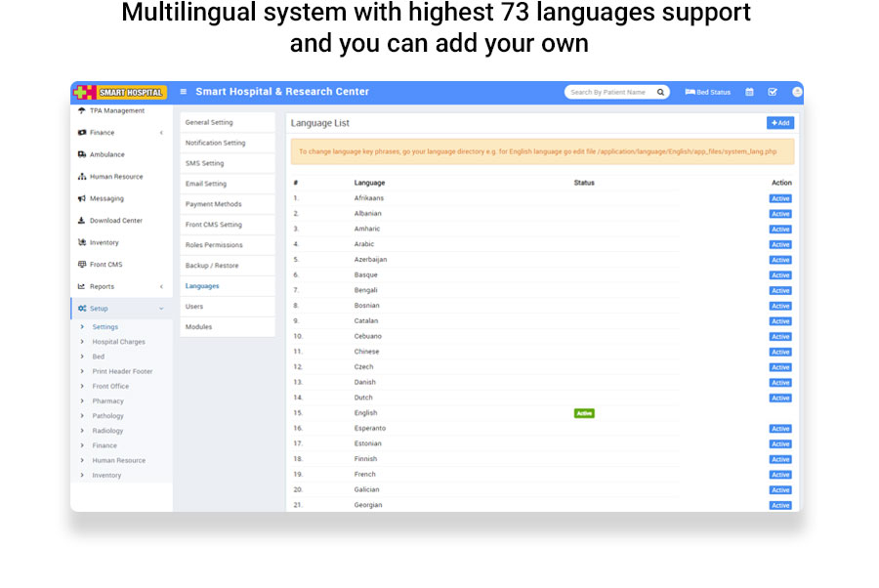Click the Search By Patient Name field

pyautogui.click(x=607, y=93)
